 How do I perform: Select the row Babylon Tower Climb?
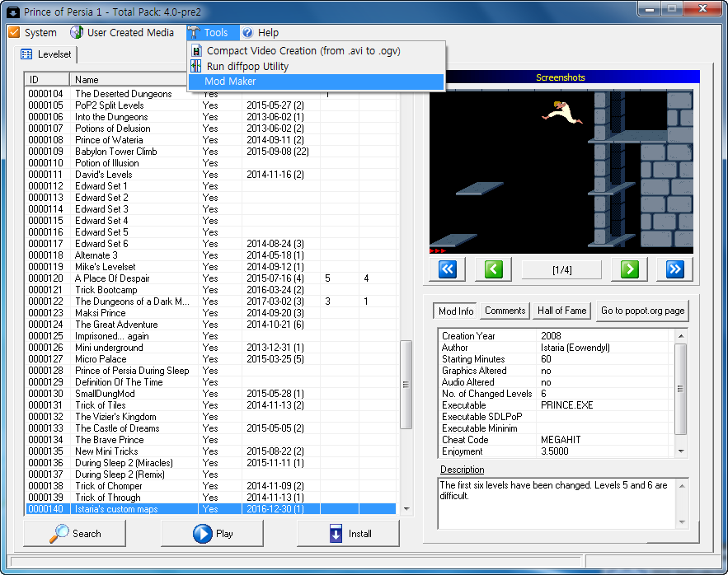tap(211, 152)
